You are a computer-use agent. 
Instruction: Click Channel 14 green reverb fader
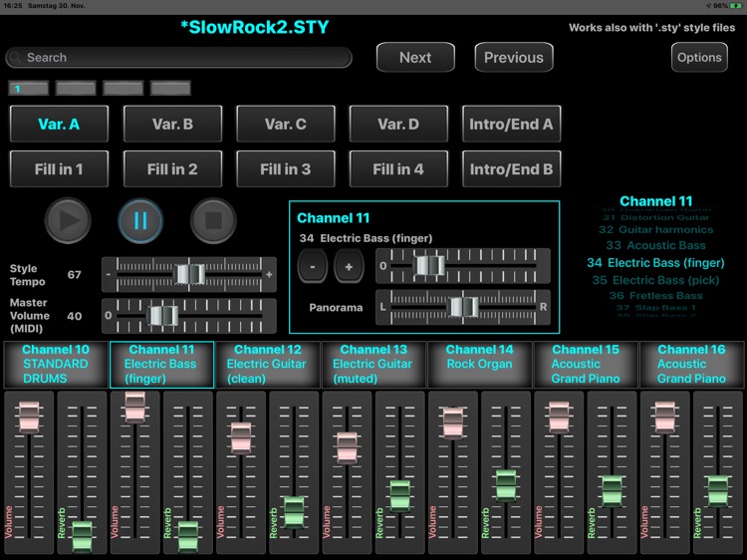point(506,485)
